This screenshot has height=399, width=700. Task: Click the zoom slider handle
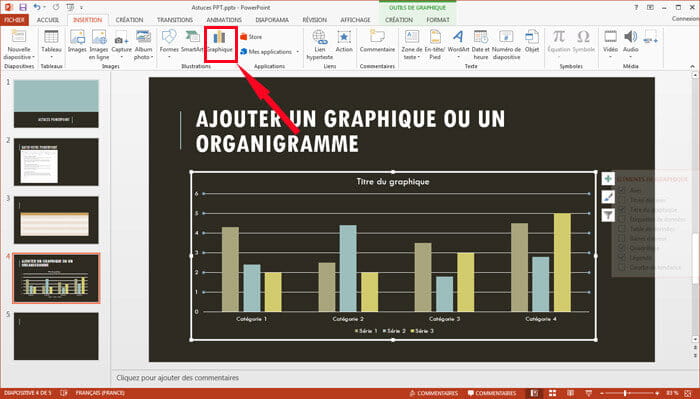(625, 393)
